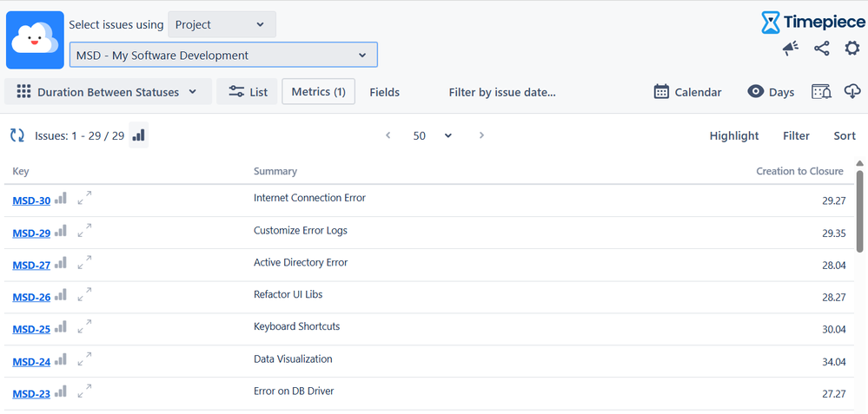Expand MSD-25 row with arrows icon
Screen dimensions: 868x414
[x=84, y=326]
